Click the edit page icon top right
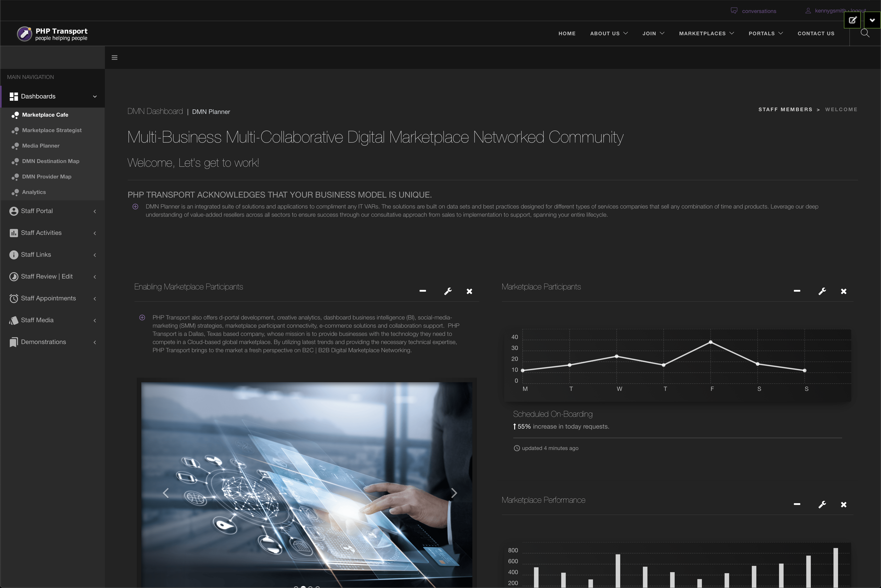 point(852,20)
